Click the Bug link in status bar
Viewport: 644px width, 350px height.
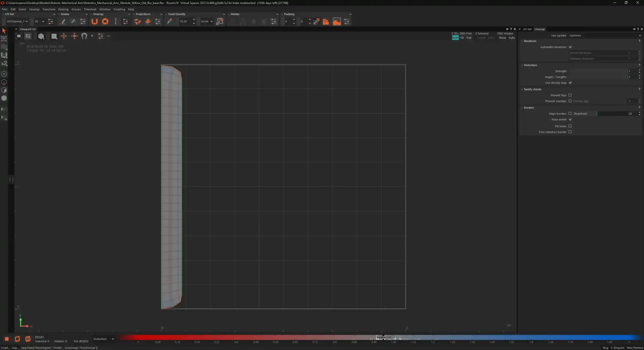point(605,348)
